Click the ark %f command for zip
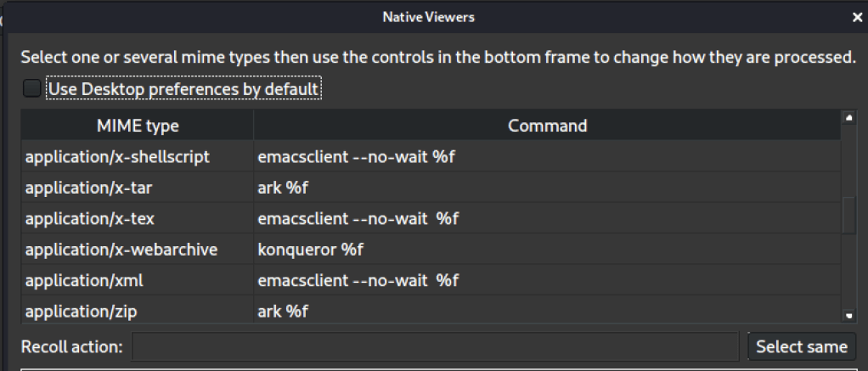The height and width of the screenshot is (371, 868). pos(283,312)
